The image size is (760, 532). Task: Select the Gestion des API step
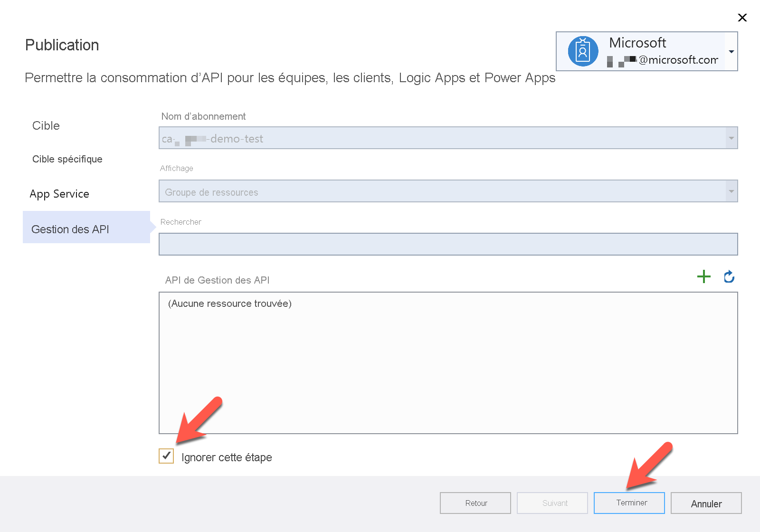tap(86, 227)
